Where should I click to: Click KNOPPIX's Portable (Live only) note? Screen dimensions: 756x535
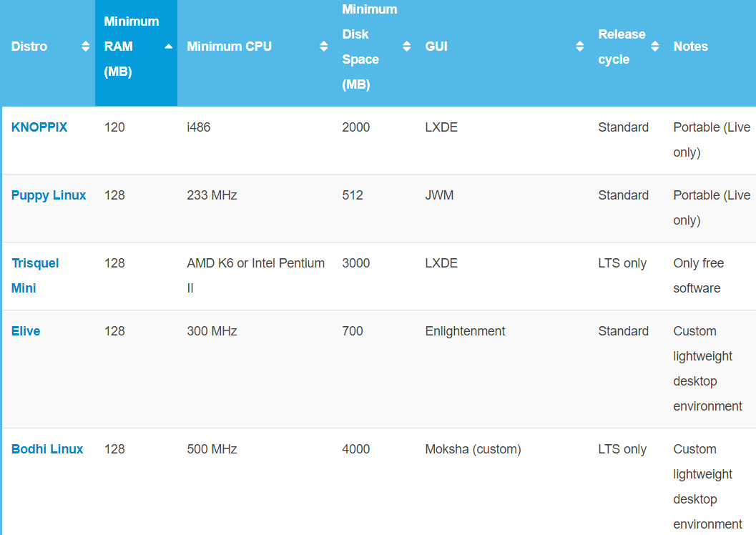[712, 139]
